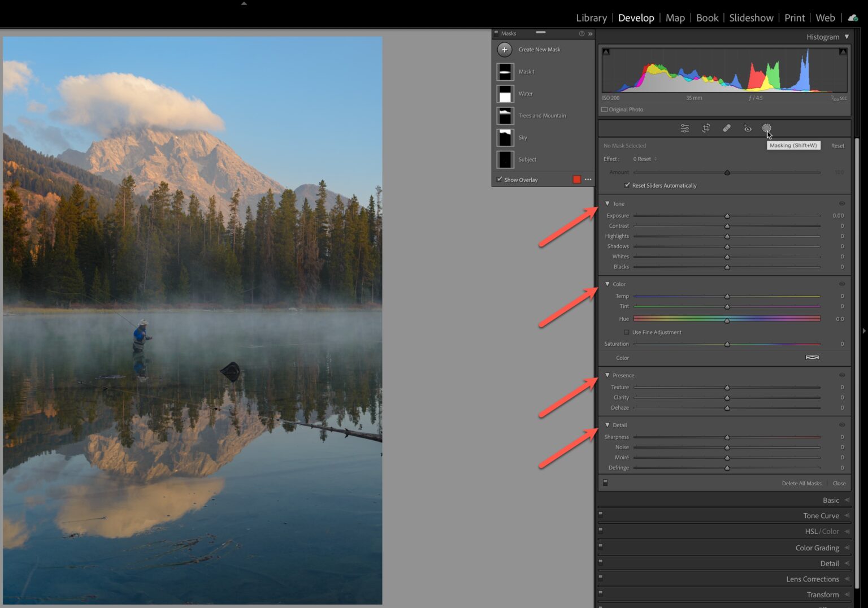Click Delete All Masks
Viewport: 868px width, 608px height.
[x=802, y=483]
